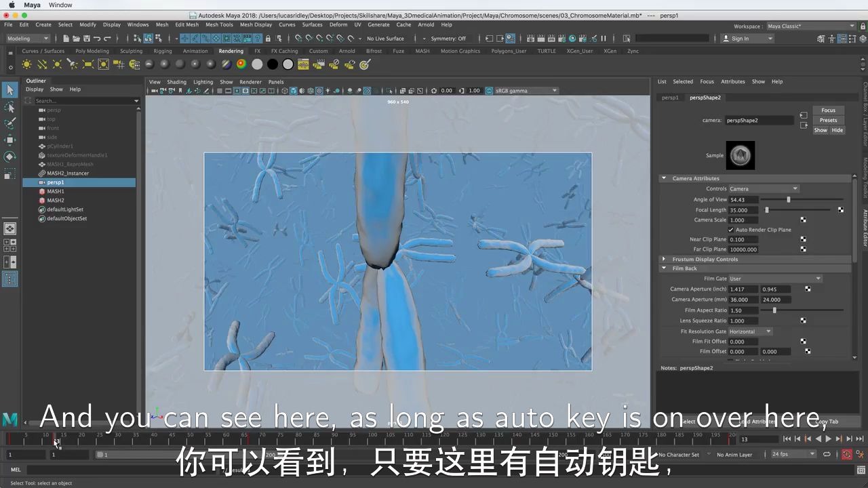Open the Controls Camera dropdown

[x=764, y=188]
